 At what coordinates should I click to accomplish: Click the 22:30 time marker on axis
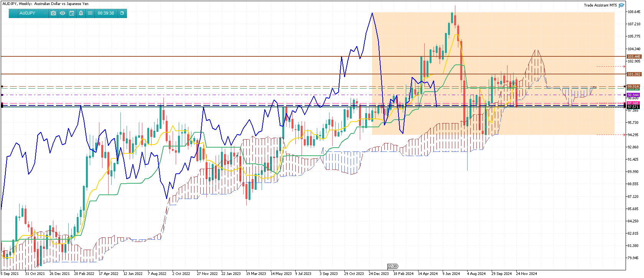(x=392, y=266)
